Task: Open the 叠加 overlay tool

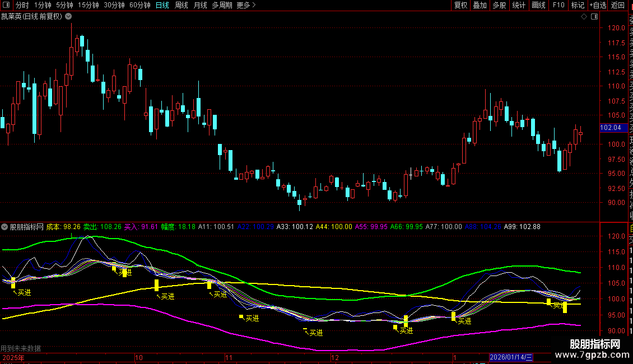Action: 480,5
